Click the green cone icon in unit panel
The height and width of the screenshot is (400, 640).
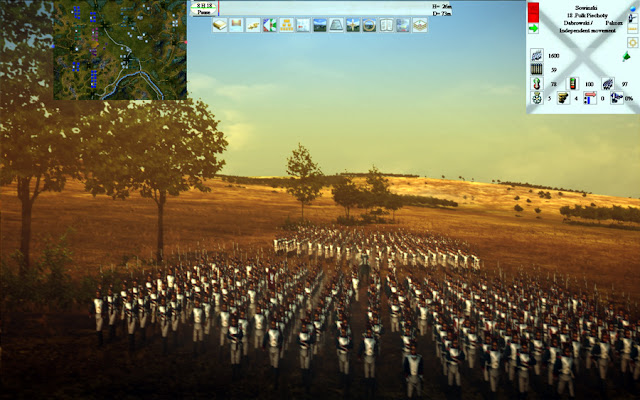point(626,56)
